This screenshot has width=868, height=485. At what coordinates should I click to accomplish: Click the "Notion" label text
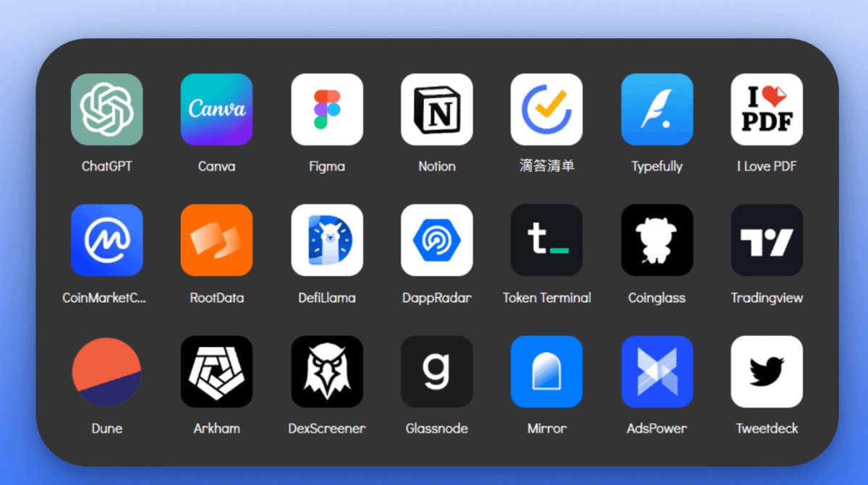click(437, 166)
